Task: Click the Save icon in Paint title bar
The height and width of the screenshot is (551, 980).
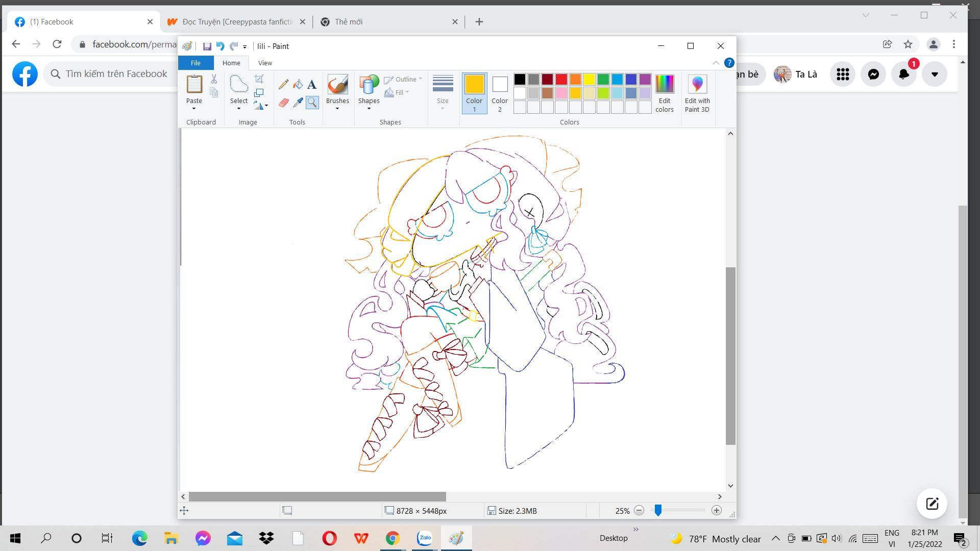Action: pos(207,46)
